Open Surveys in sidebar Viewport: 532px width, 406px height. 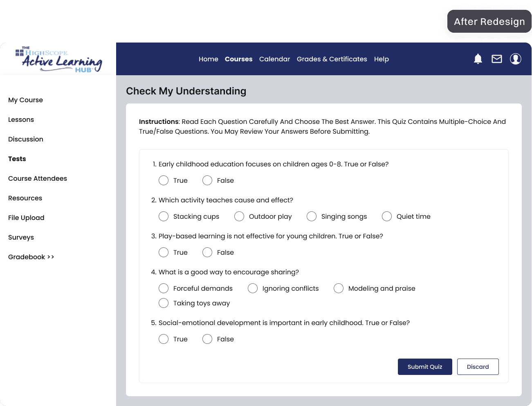pos(21,237)
